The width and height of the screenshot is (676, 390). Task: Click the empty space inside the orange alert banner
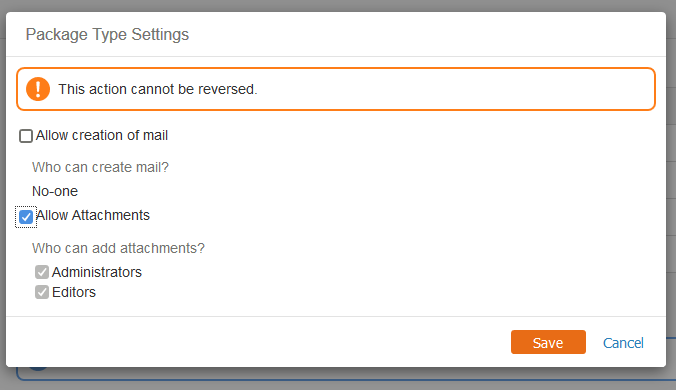pyautogui.click(x=453, y=89)
